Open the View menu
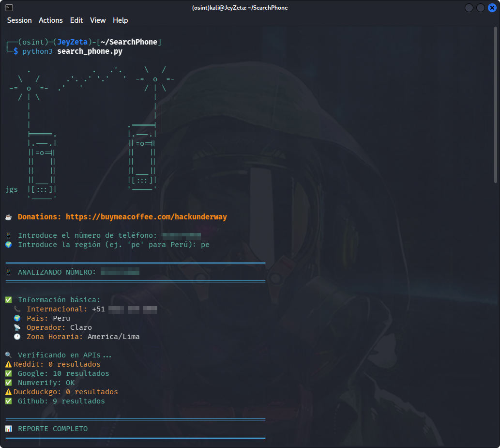The height and width of the screenshot is (448, 500). 98,20
